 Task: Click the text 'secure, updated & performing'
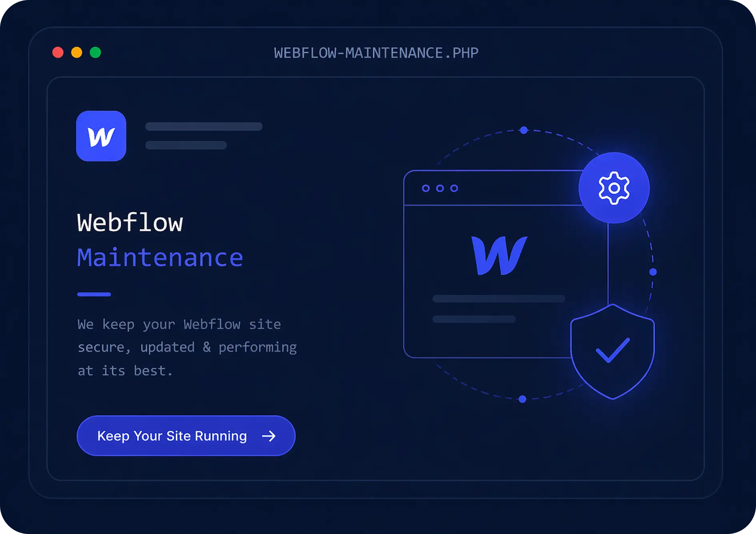pyautogui.click(x=187, y=347)
